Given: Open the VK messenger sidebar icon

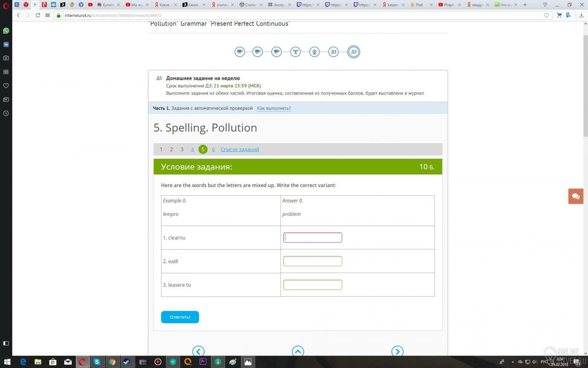Looking at the screenshot, I should (6, 44).
